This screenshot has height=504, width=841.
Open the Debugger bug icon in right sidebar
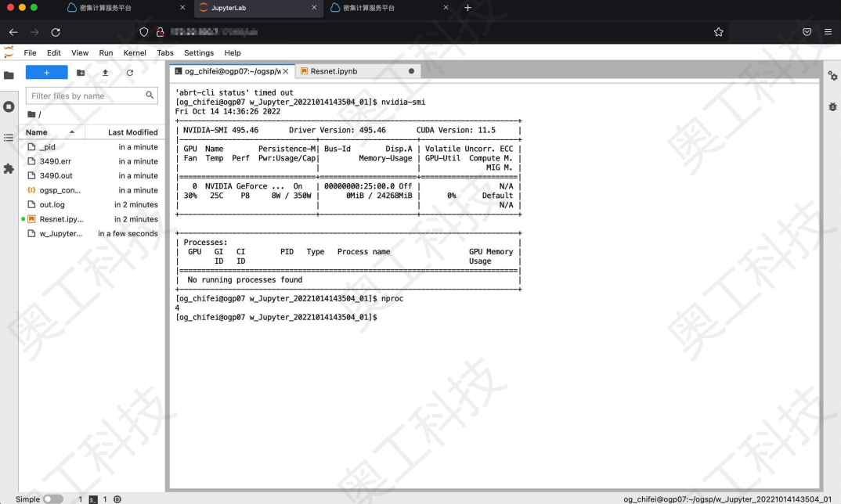tap(832, 106)
